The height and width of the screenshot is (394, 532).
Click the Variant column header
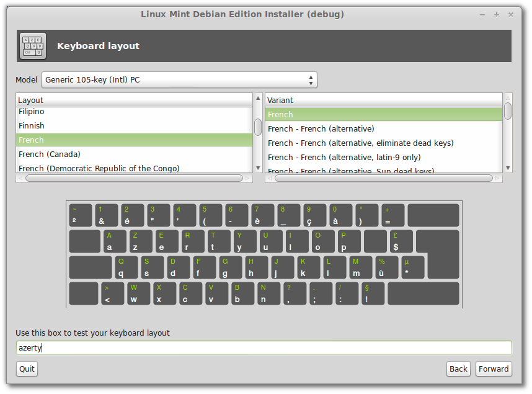(383, 100)
